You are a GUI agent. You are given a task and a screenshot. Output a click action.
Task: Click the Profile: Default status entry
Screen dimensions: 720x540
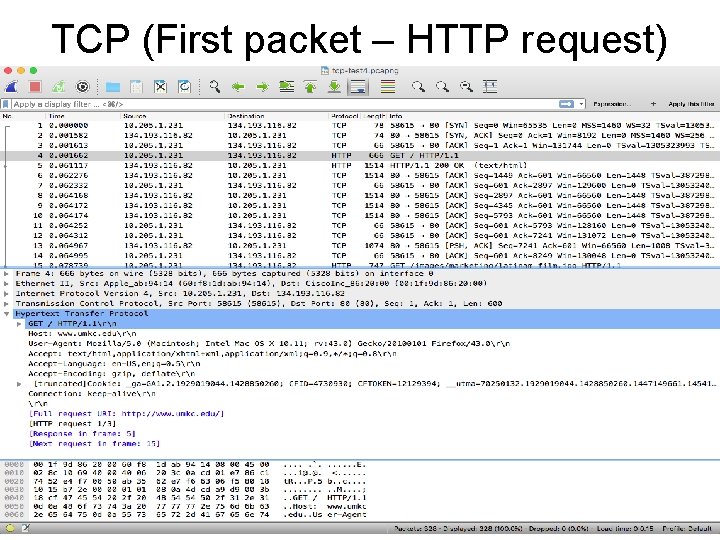687,529
